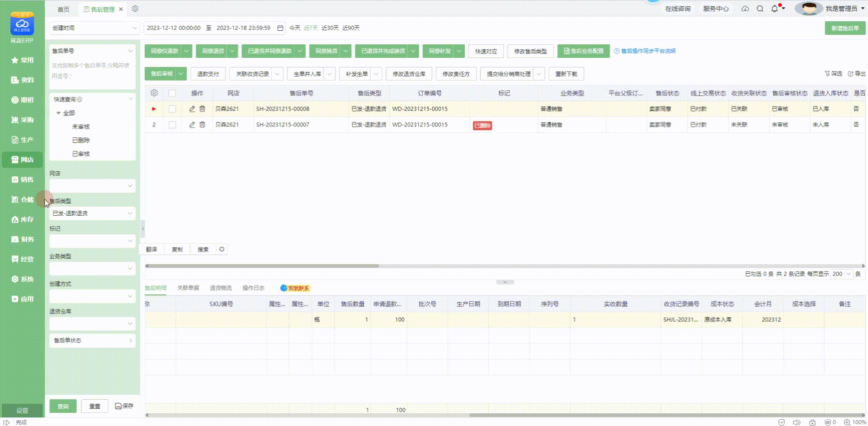Click the 新增售后单 button

pyautogui.click(x=844, y=28)
